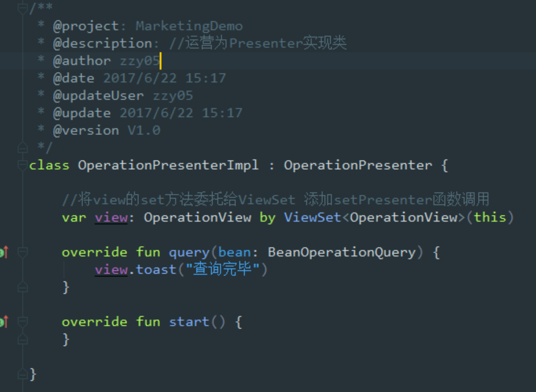
Task: Click the override icon beside the query function
Action: pyautogui.click(x=5, y=252)
